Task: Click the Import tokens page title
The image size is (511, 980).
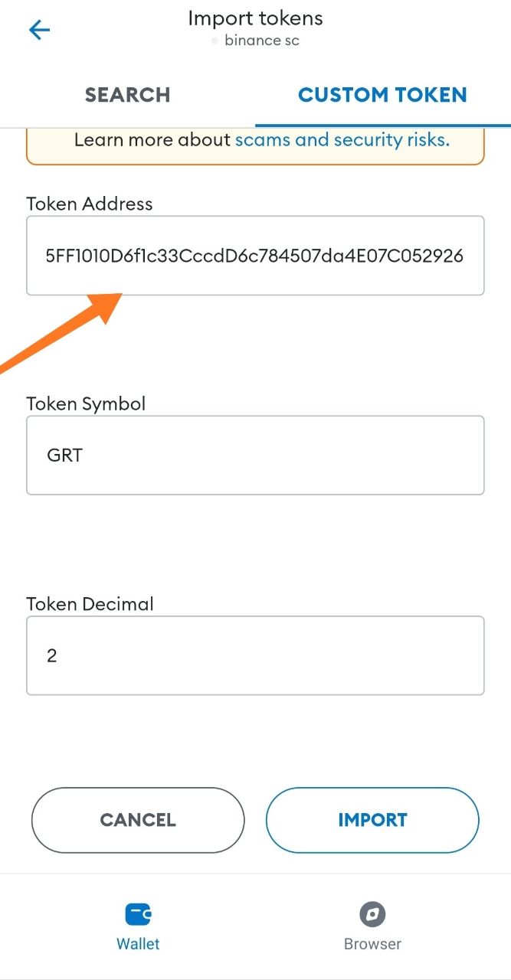Action: point(256,18)
